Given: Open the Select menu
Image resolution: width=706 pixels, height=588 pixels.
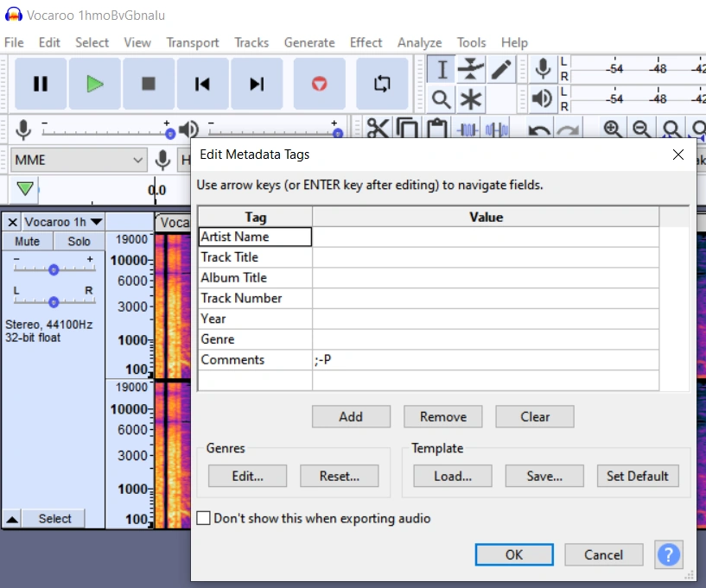Looking at the screenshot, I should (x=92, y=42).
